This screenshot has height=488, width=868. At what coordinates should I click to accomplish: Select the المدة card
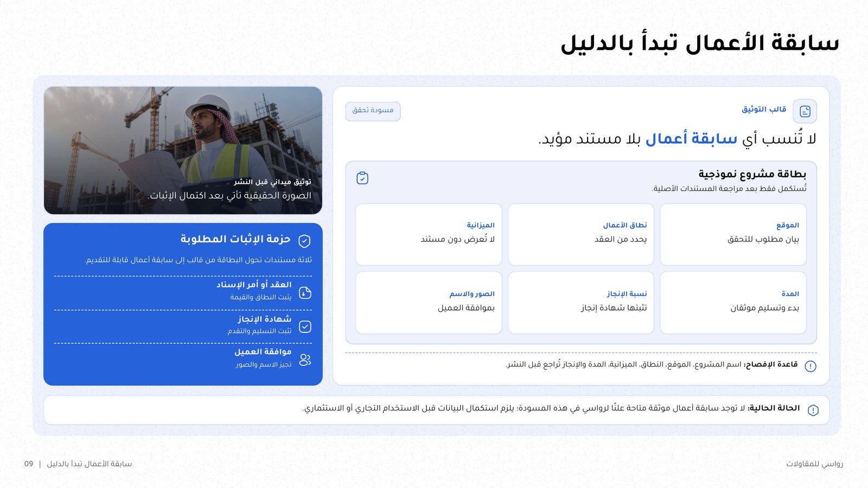[x=733, y=303]
